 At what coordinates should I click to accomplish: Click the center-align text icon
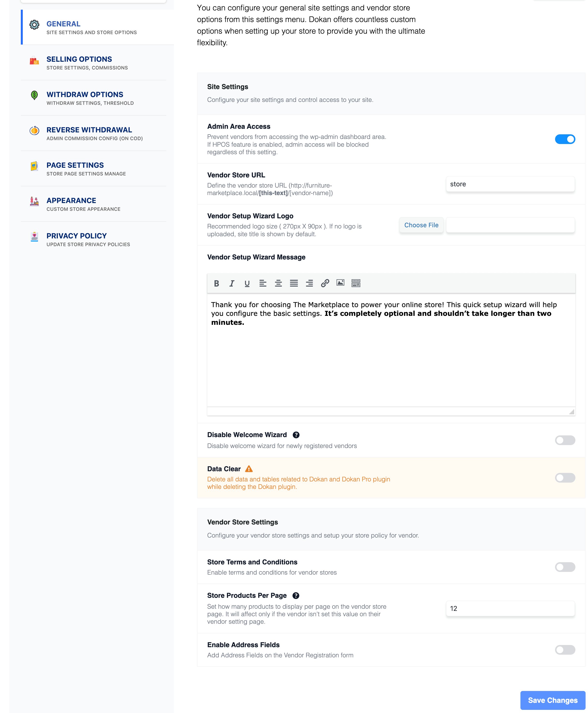(278, 283)
